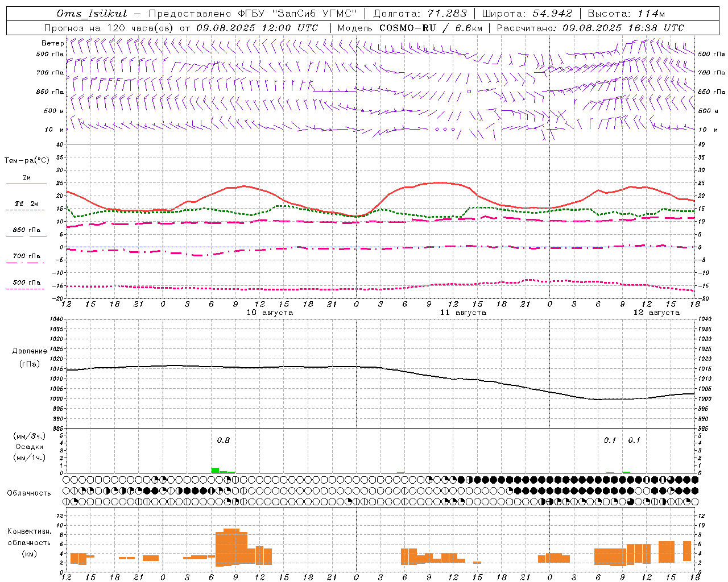Click the solid red 2м legend line

(26, 184)
